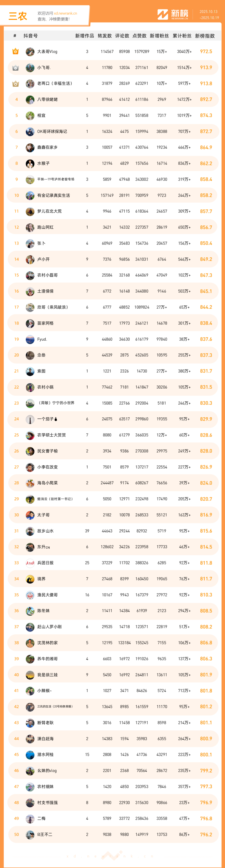Image resolution: width=225 pixels, height=868 pixels.
Task: Select the 水猴子 profile picture
Action: 30,163
